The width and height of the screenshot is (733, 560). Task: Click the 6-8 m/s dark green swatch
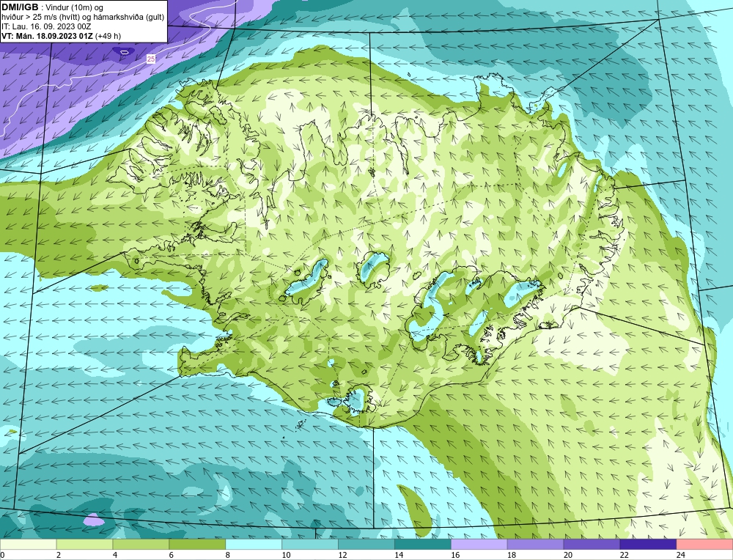(x=197, y=545)
